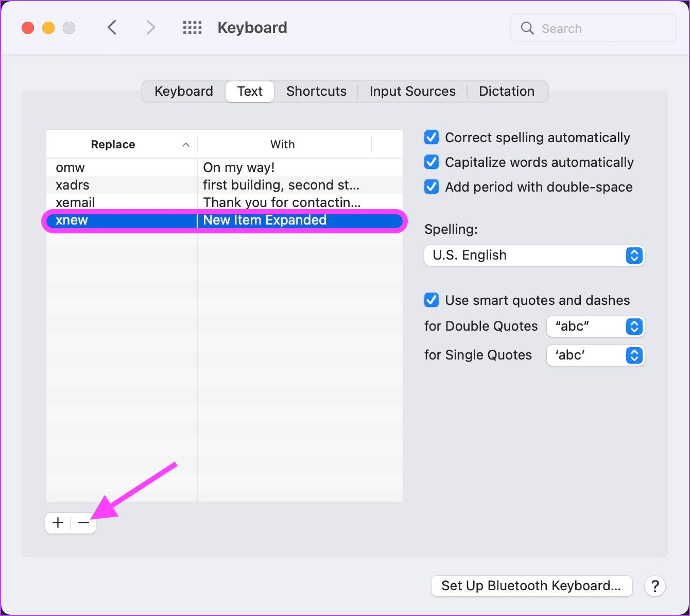Click Set Up Bluetooth Keyboard button
690x616 pixels.
click(x=531, y=586)
